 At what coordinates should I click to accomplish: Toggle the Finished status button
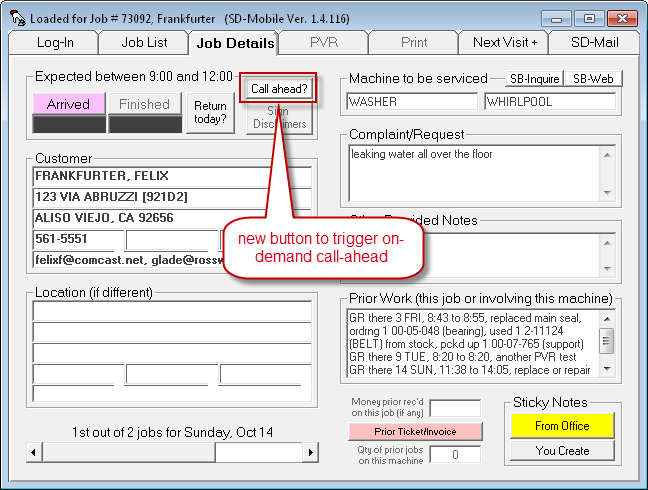tap(144, 104)
